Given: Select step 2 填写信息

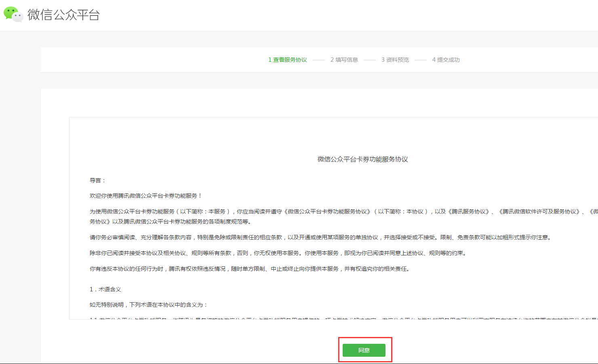Looking at the screenshot, I should click(344, 60).
